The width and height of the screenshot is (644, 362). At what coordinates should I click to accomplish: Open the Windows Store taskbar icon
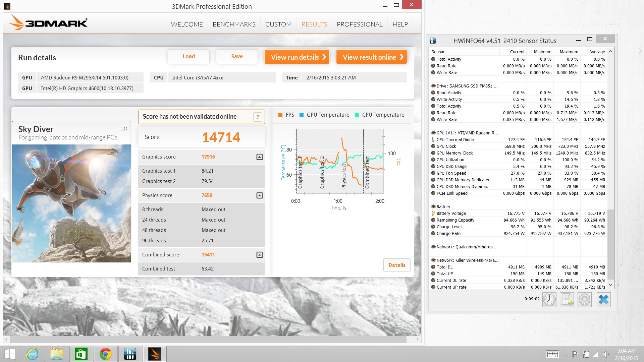81,354
